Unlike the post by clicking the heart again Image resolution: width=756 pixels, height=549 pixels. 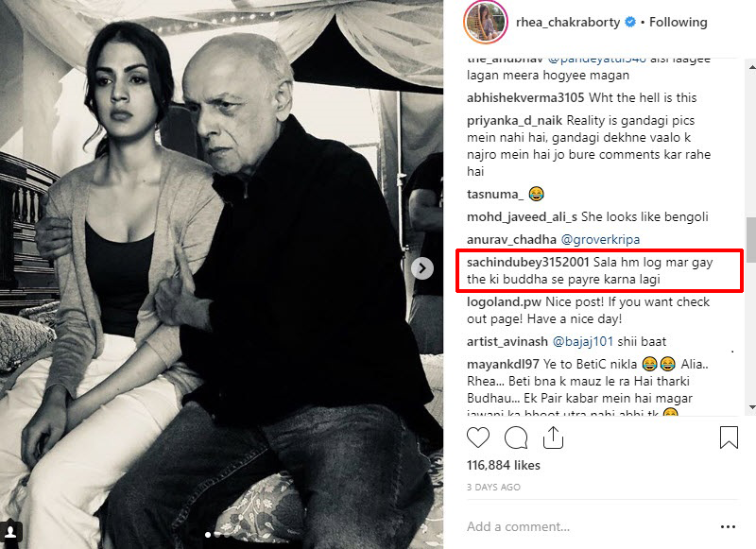pos(478,437)
